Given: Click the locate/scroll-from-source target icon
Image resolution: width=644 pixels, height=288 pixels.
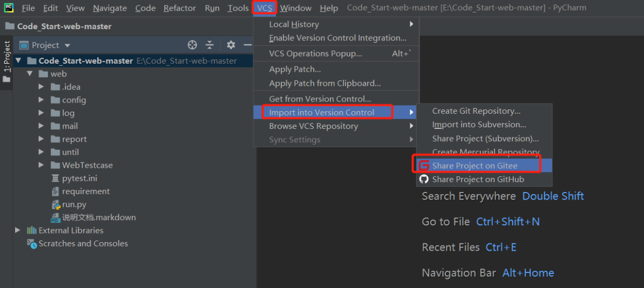Looking at the screenshot, I should click(192, 45).
